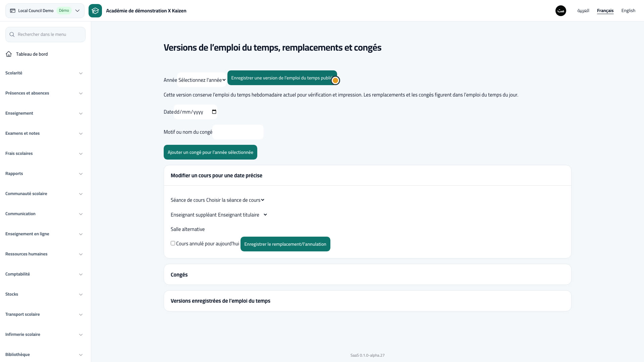Expand the Enseignement menu section

(44, 113)
